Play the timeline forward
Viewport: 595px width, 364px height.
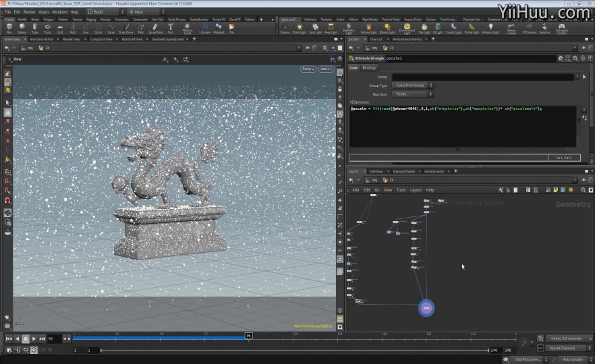coord(34,338)
